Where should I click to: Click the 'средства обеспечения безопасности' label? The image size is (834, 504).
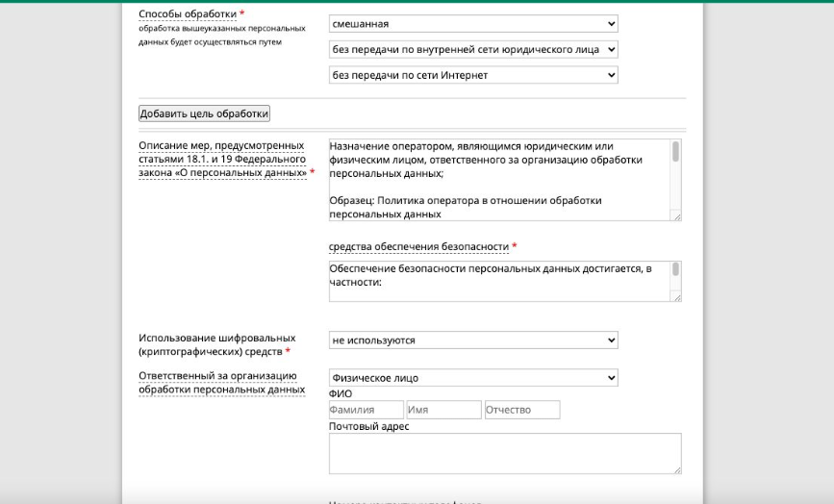pos(418,246)
